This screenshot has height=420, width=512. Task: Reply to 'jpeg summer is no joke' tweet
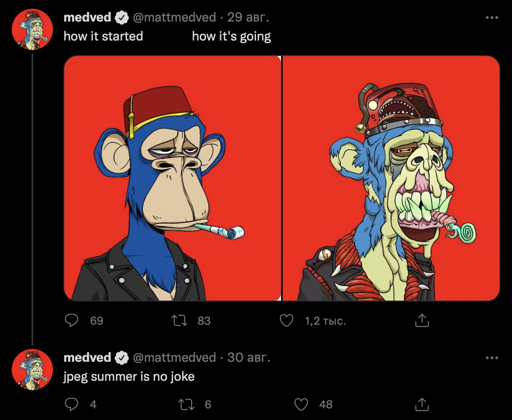72,404
